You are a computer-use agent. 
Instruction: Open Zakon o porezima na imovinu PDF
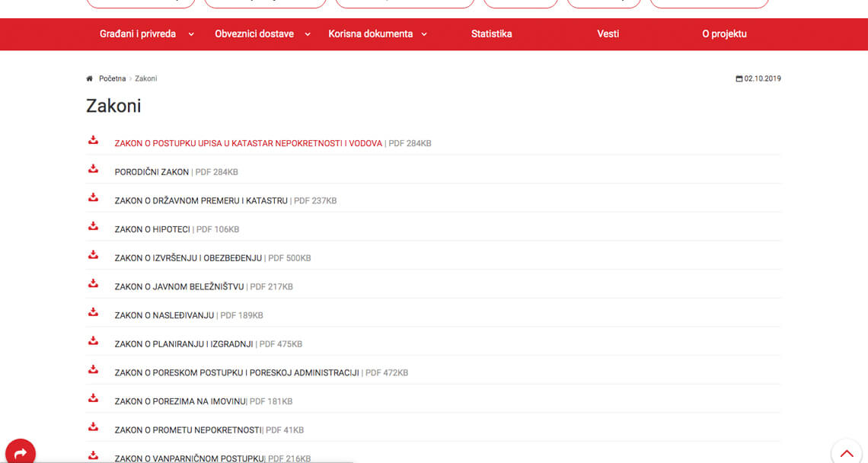pos(180,401)
